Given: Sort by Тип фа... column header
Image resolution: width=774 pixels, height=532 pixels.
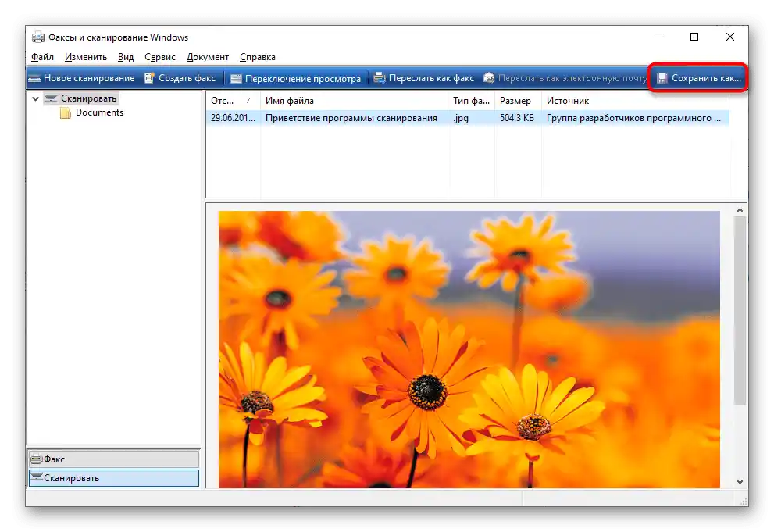Looking at the screenshot, I should (x=472, y=101).
